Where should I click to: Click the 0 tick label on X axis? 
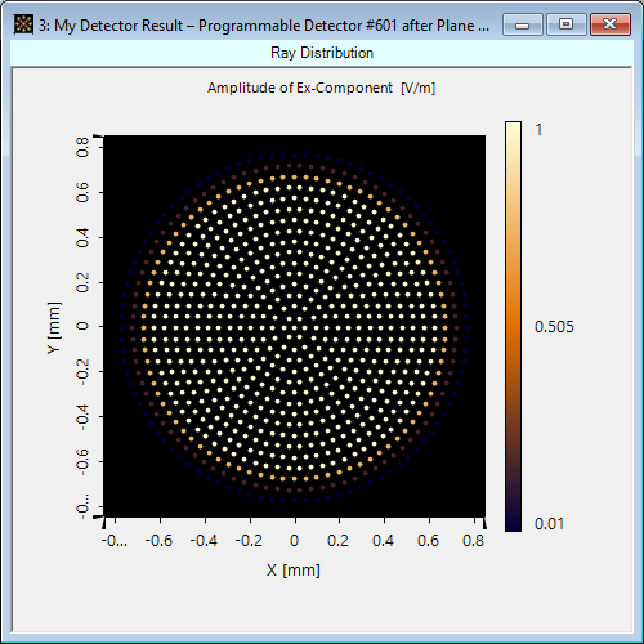pyautogui.click(x=294, y=540)
